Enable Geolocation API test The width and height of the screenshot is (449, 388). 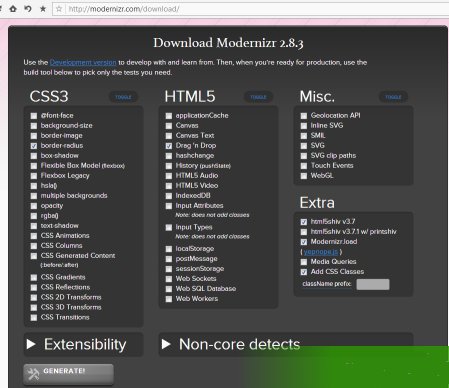(x=304, y=116)
